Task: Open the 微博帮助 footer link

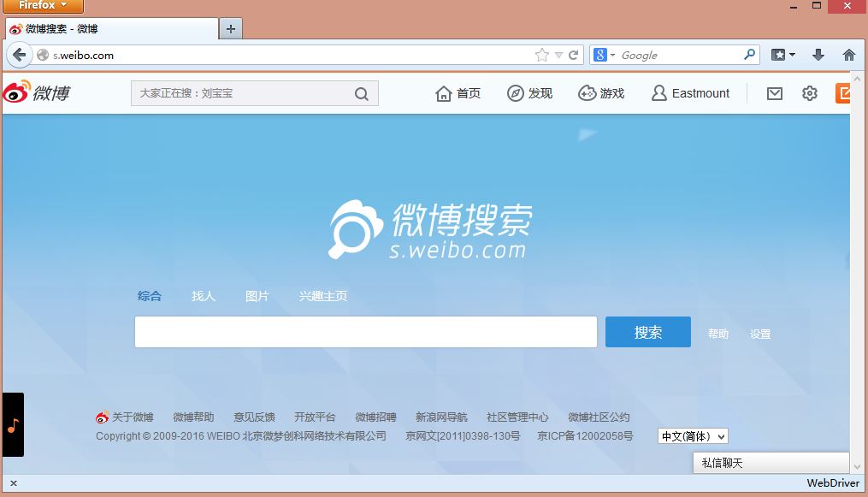Action: click(x=193, y=417)
